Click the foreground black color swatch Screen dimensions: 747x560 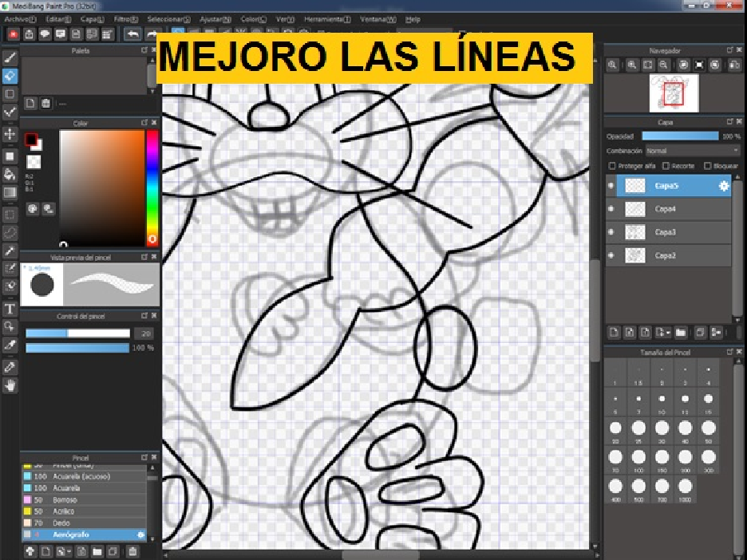31,140
